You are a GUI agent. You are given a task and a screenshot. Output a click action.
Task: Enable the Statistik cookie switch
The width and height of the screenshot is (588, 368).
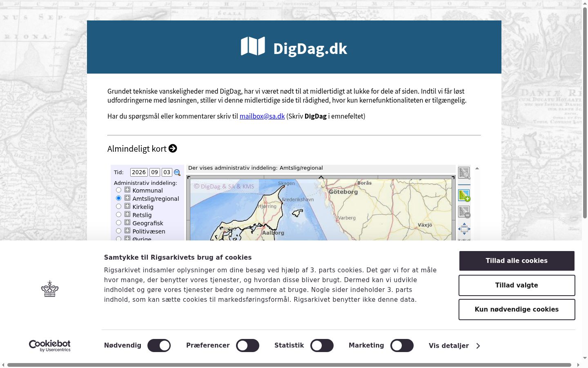point(322,346)
